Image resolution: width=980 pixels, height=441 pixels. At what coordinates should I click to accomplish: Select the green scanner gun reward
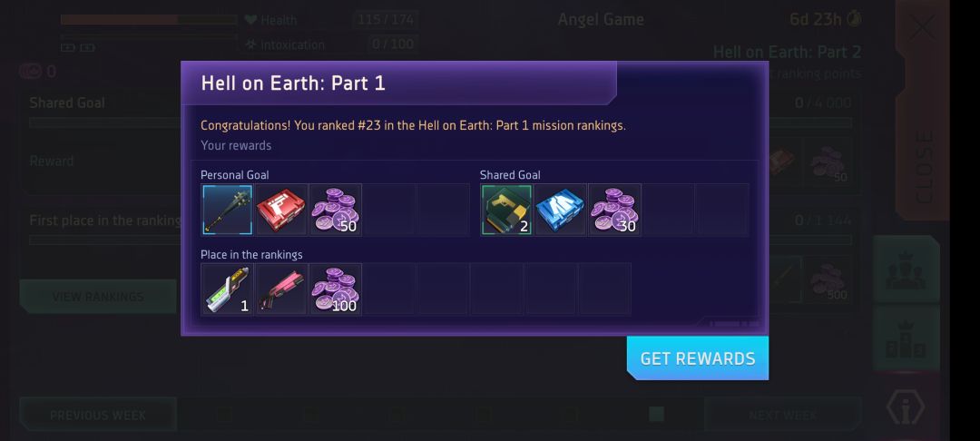pos(228,289)
